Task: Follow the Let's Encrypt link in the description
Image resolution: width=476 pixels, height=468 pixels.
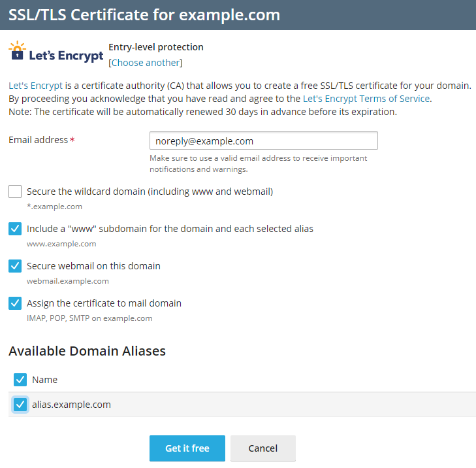Action: [x=35, y=86]
